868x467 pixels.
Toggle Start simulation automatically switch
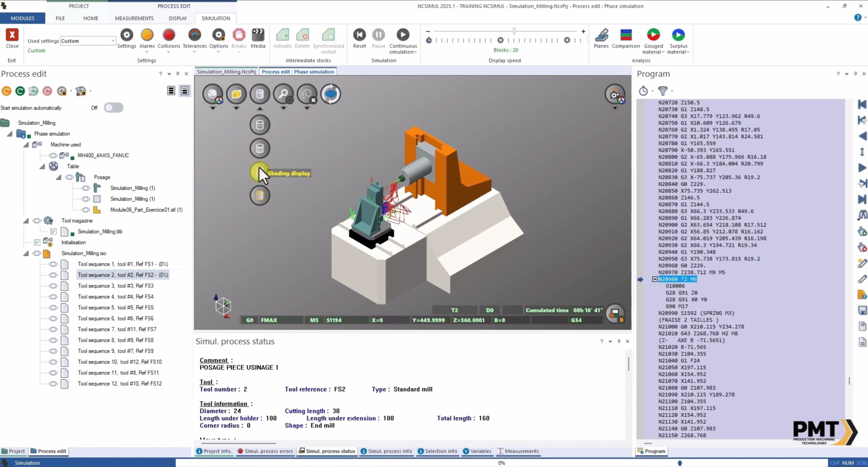[114, 108]
